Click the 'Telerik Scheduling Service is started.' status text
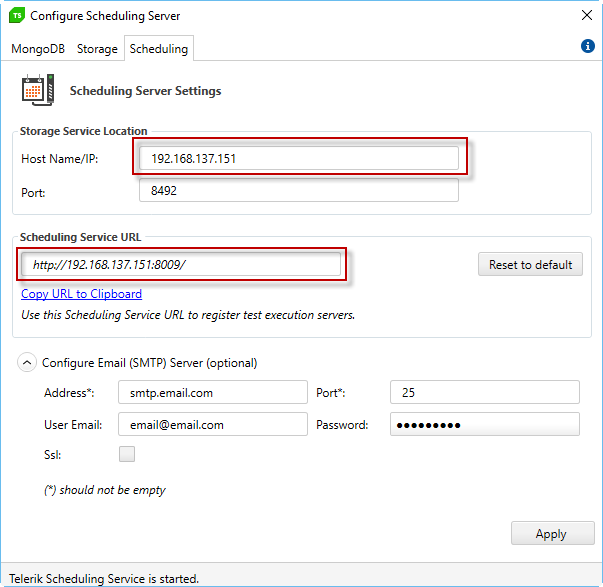603x587 pixels. coord(104,579)
